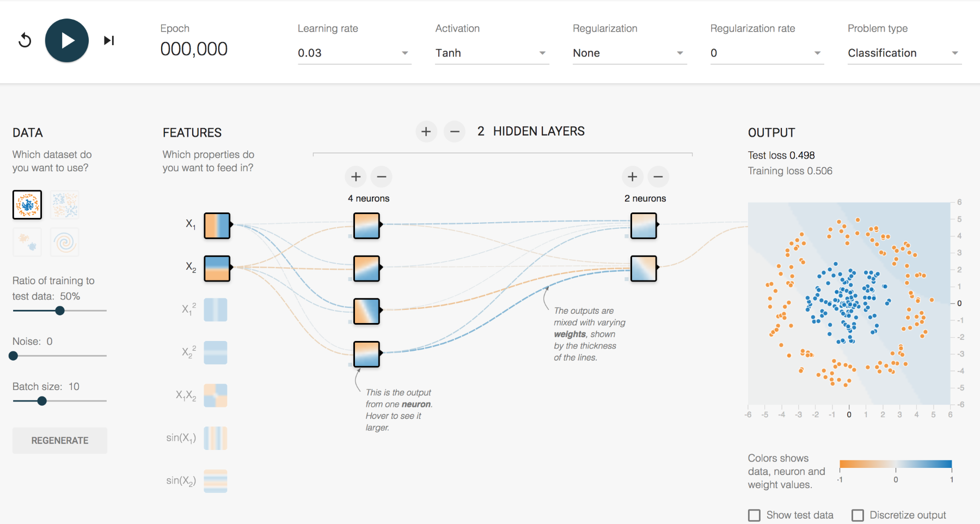The image size is (980, 524).
Task: Check the Discretize output checkbox
Action: tap(857, 515)
